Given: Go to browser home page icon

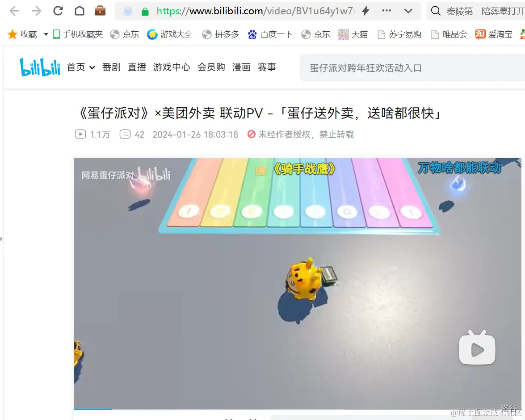Looking at the screenshot, I should pyautogui.click(x=80, y=11).
